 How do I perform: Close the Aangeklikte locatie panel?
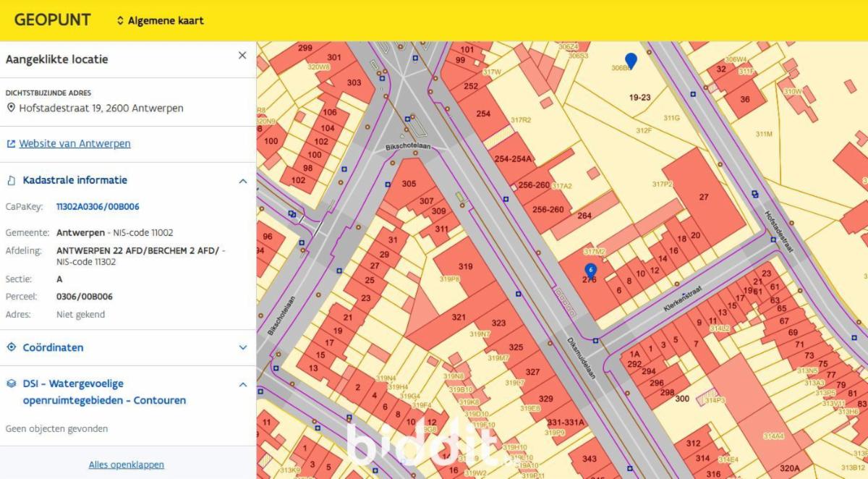click(242, 56)
